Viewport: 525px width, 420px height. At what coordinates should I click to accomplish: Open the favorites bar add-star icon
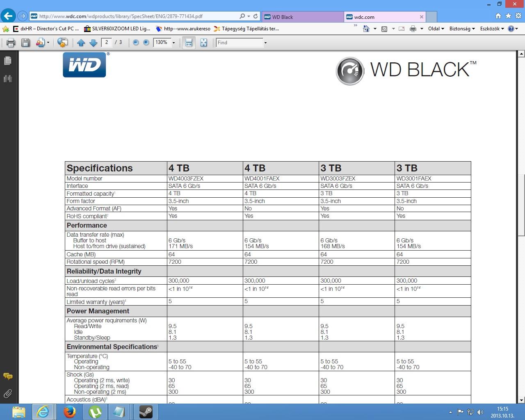[5, 29]
